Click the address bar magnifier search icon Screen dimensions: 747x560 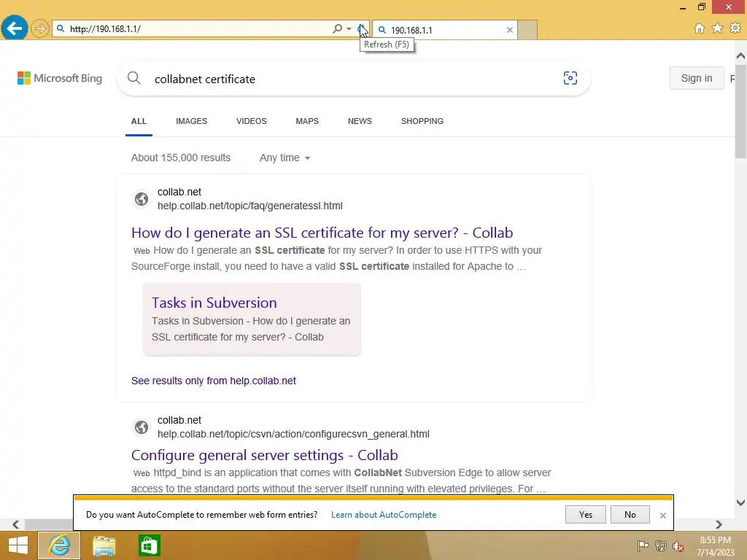pos(337,29)
